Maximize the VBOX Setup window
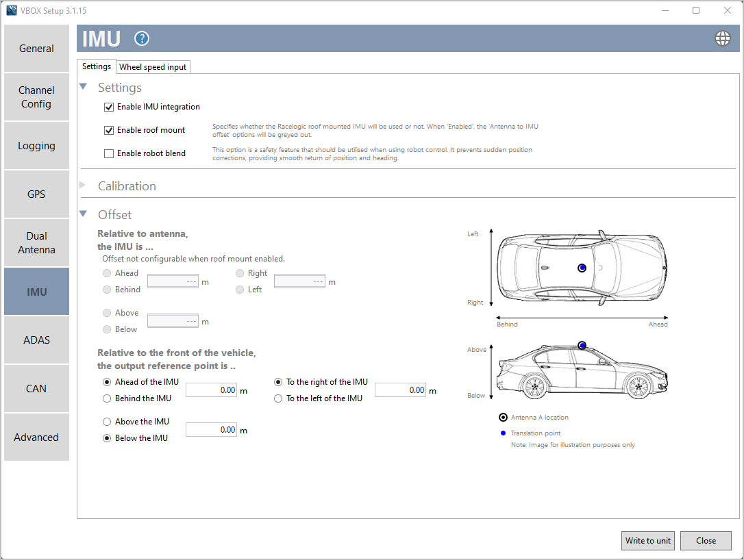The height and width of the screenshot is (560, 744). tap(696, 10)
